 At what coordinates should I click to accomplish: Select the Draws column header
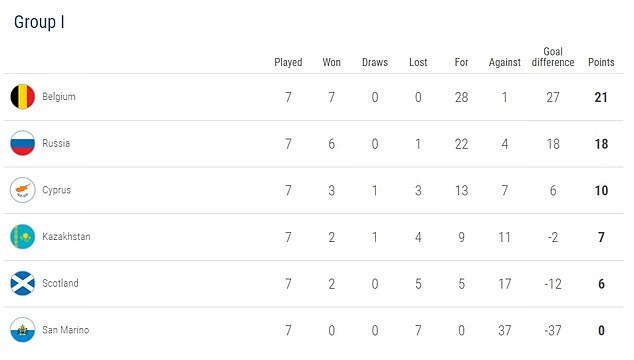(375, 62)
